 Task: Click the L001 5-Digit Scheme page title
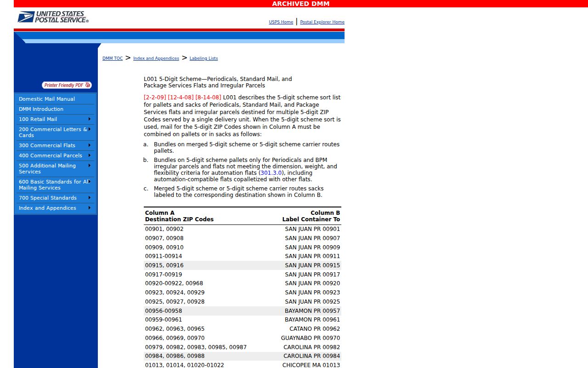coord(218,82)
